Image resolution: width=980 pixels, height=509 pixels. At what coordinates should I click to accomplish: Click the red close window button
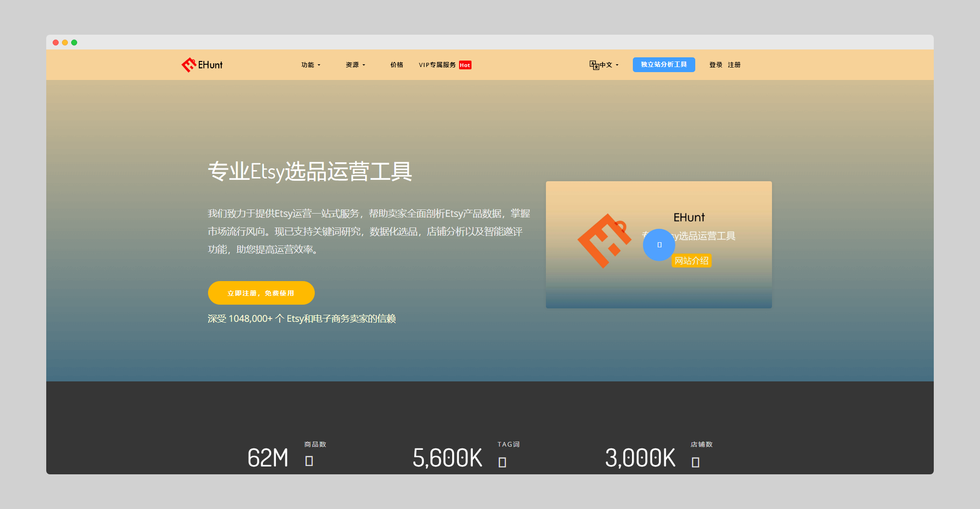(55, 43)
